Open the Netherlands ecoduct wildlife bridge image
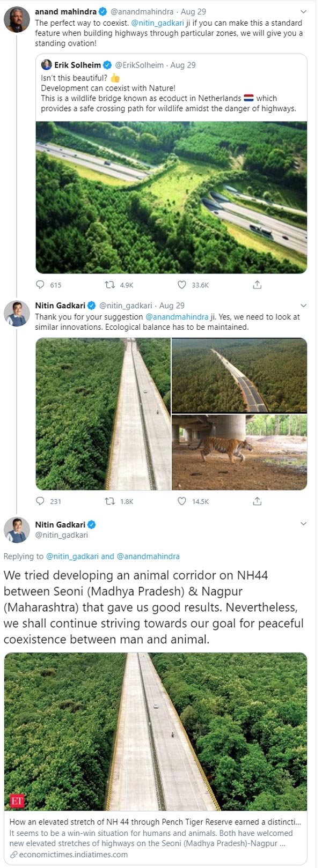The width and height of the screenshot is (322, 868). 172,197
